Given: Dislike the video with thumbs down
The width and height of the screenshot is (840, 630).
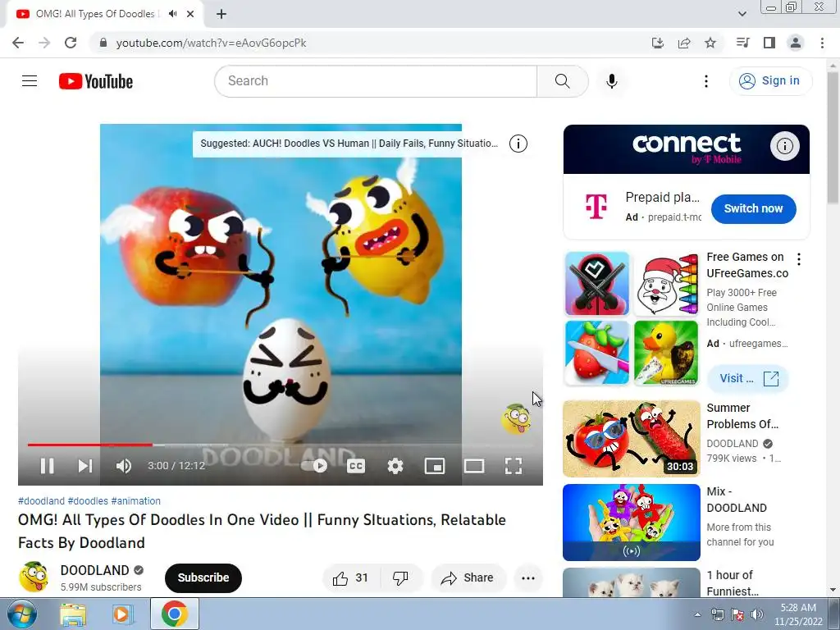Looking at the screenshot, I should [400, 578].
